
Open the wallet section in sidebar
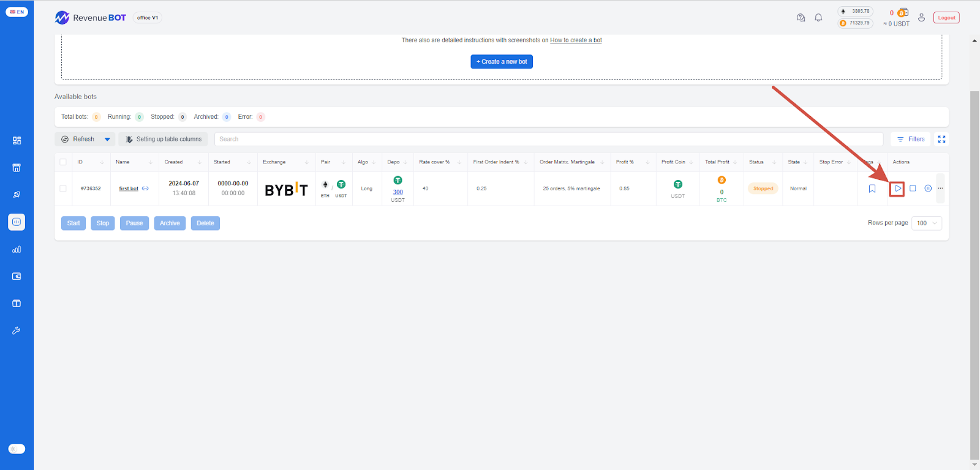tap(17, 277)
